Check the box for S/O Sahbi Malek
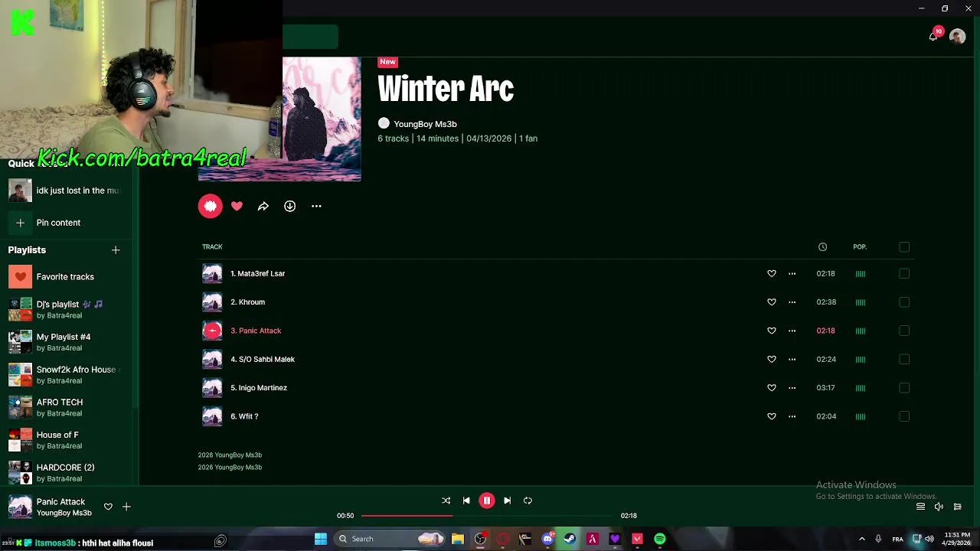The height and width of the screenshot is (551, 980). [x=904, y=359]
